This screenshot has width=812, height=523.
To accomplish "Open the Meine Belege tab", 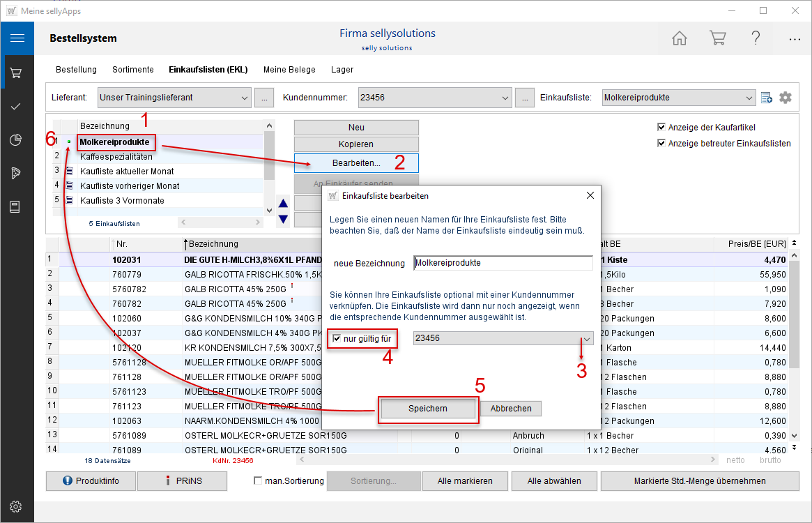I will (x=289, y=70).
